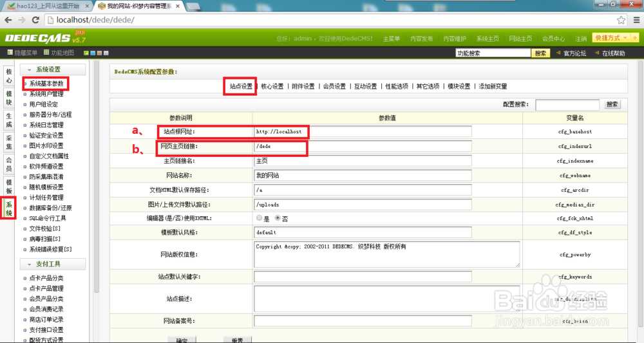Click the 搜索 button beside 配置搜索

pyautogui.click(x=612, y=105)
